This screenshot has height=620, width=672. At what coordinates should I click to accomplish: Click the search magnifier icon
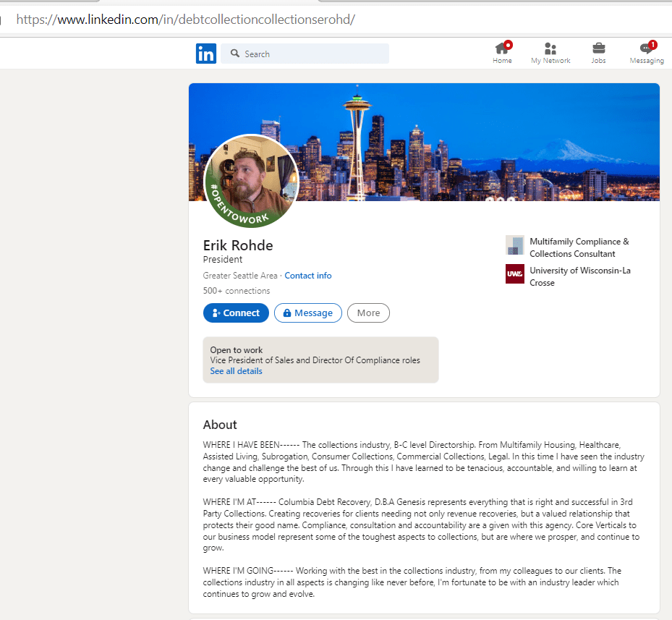(234, 54)
